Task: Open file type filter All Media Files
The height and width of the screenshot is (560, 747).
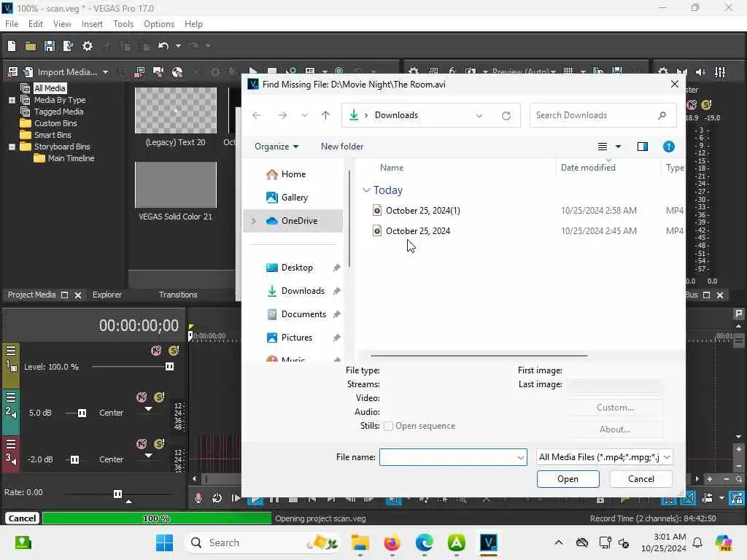Action: point(604,457)
